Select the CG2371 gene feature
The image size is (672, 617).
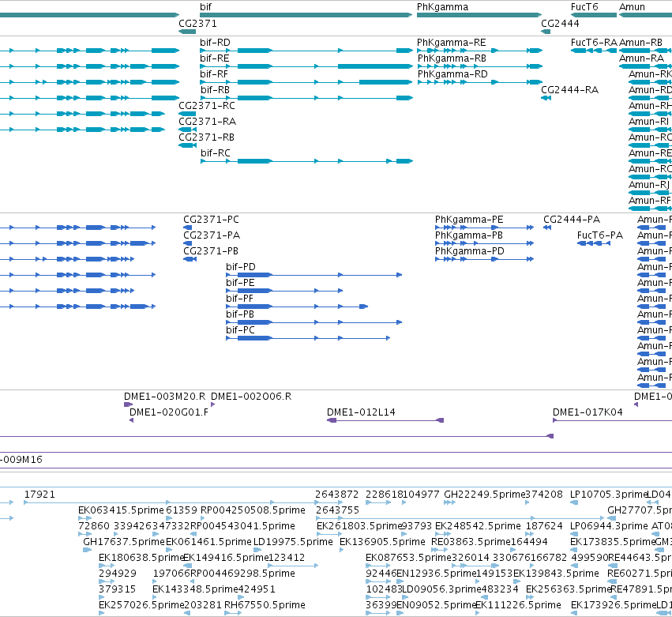(187, 32)
